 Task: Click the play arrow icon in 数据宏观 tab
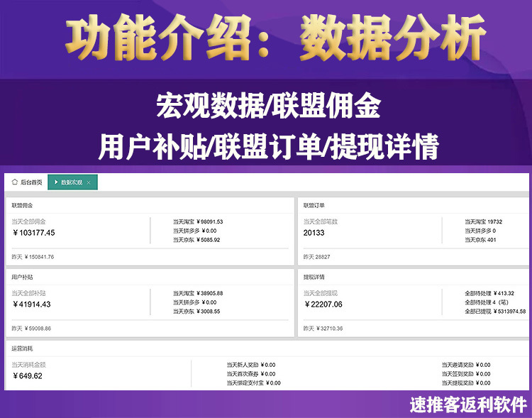coord(56,182)
